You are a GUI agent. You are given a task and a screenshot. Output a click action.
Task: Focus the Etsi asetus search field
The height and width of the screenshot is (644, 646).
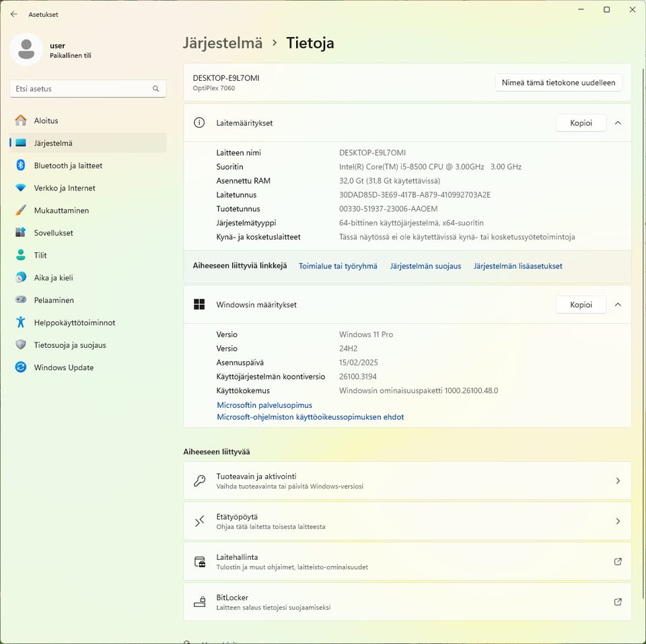tap(87, 89)
